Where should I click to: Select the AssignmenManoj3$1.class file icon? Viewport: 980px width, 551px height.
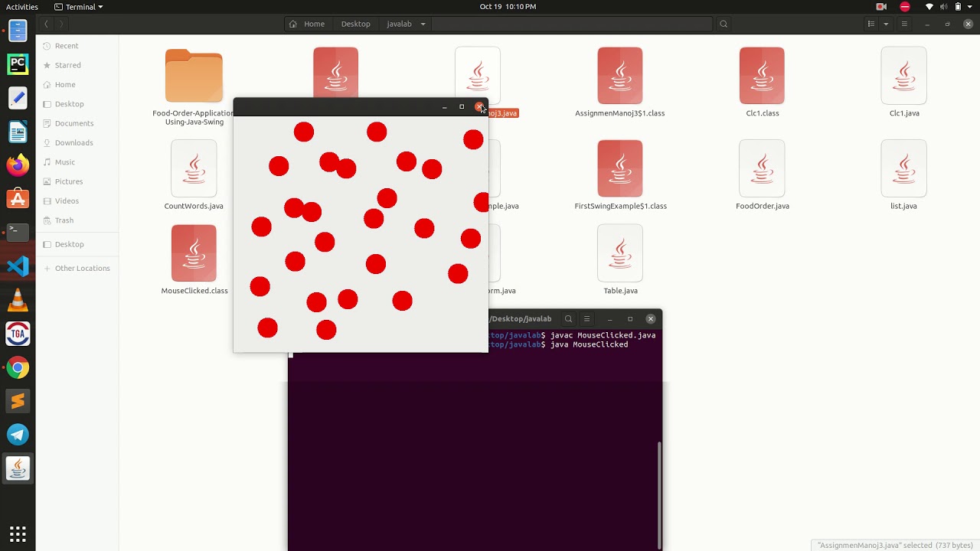tap(619, 76)
